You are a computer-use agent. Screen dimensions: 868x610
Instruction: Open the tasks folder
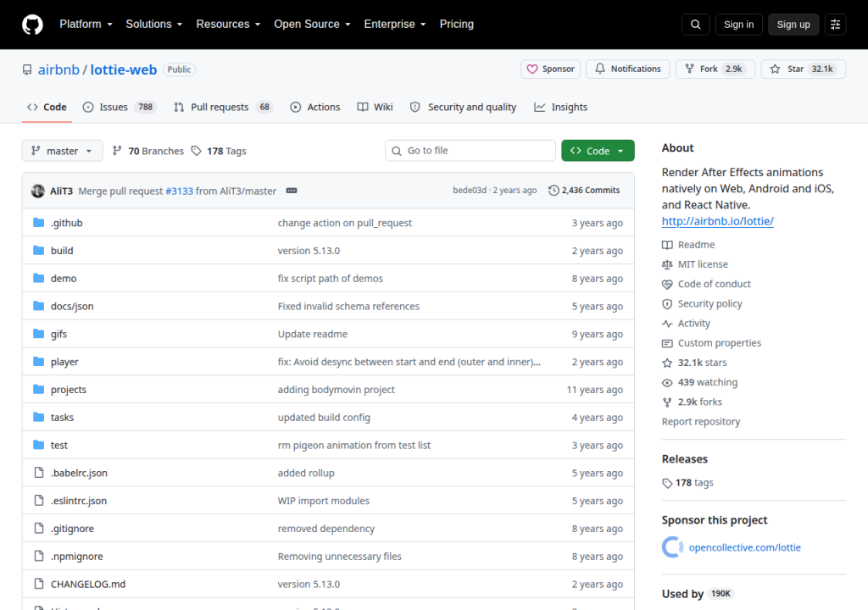pos(62,418)
